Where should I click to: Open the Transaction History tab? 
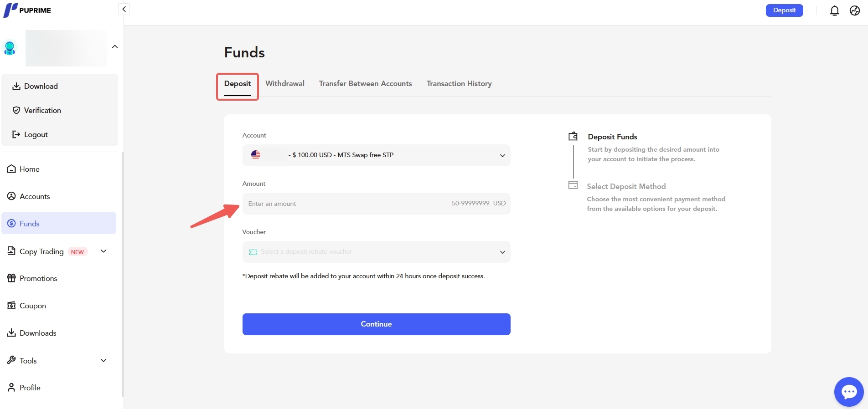(459, 84)
